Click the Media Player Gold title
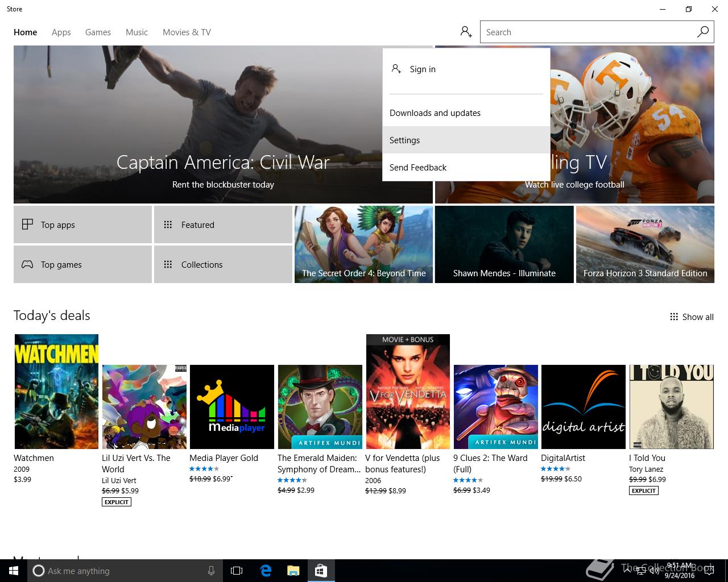Viewport: 728px width, 582px height. coord(224,458)
